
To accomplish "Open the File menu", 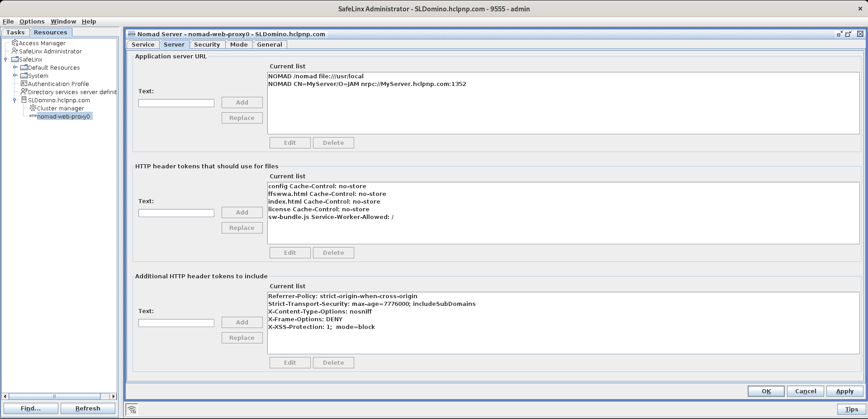I will [x=8, y=21].
